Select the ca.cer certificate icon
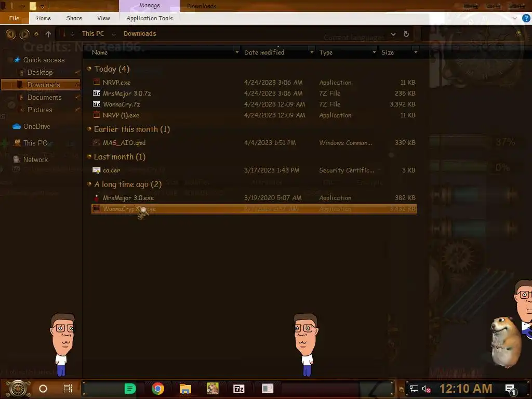 tap(97, 170)
